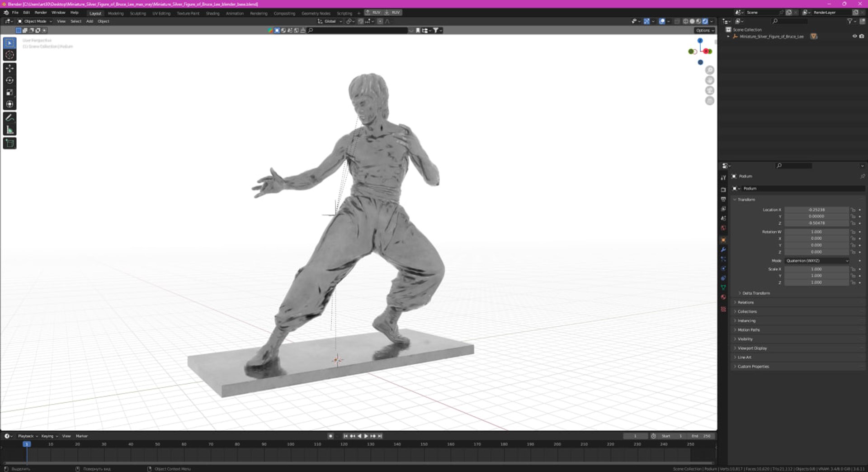The image size is (868, 472).
Task: Select the Add Cube tool
Action: tap(9, 143)
